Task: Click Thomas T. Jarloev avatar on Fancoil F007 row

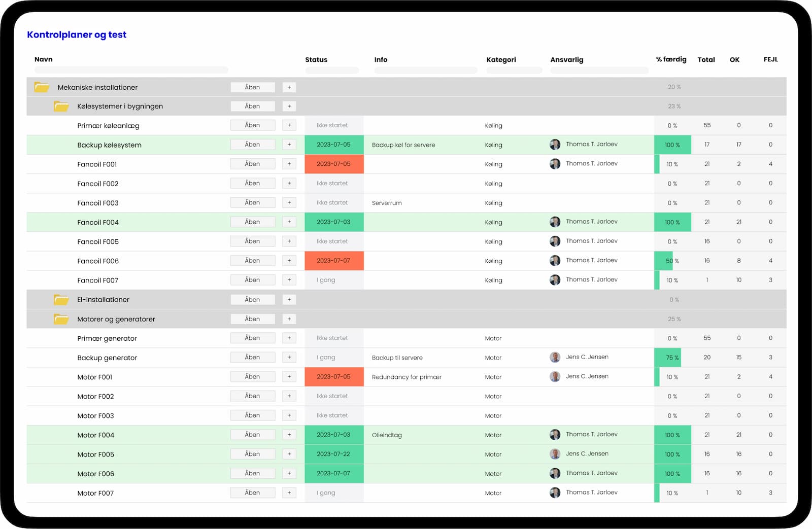Action: coord(555,280)
